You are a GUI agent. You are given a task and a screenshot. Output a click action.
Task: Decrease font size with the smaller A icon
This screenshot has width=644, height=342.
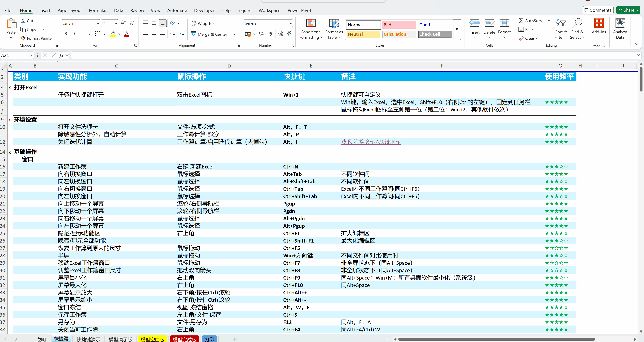132,23
